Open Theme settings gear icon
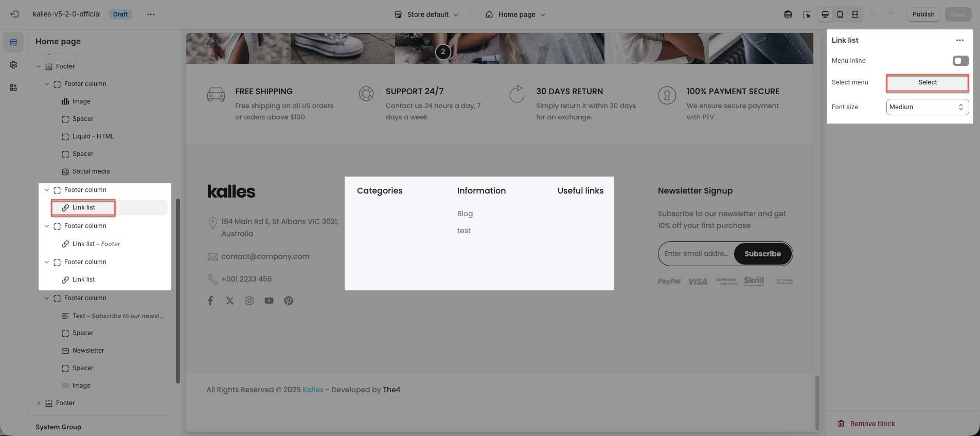The height and width of the screenshot is (436, 980). (x=13, y=65)
